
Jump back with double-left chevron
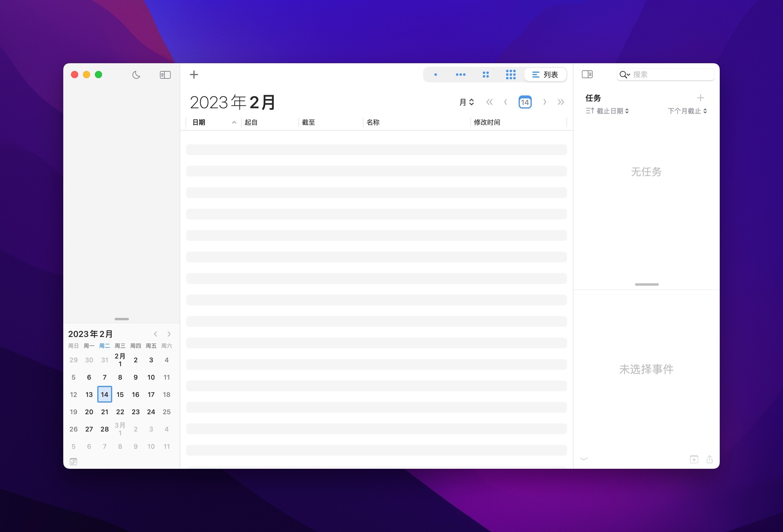point(489,102)
